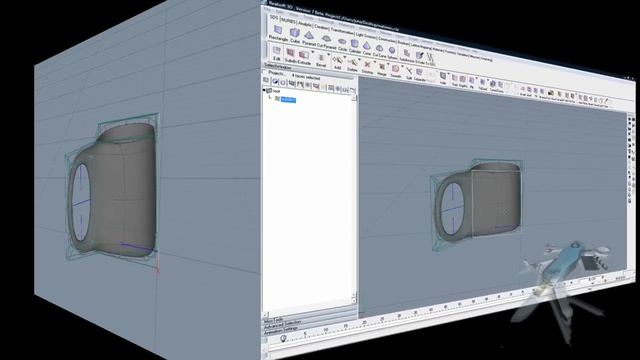Screen dimensions: 640x360
Task: Switch to the SDS tab
Action: click(x=273, y=18)
